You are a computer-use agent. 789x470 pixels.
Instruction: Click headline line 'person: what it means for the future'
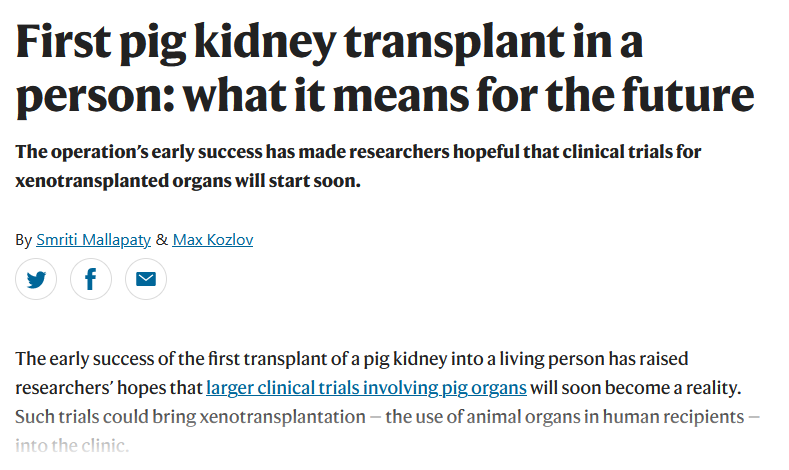pos(385,96)
